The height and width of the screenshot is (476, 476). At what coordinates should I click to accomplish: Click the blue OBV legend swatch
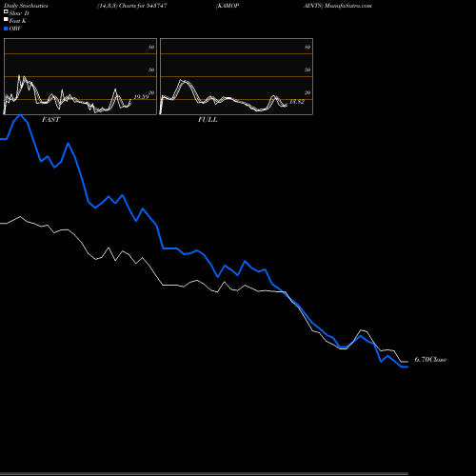tap(6, 29)
